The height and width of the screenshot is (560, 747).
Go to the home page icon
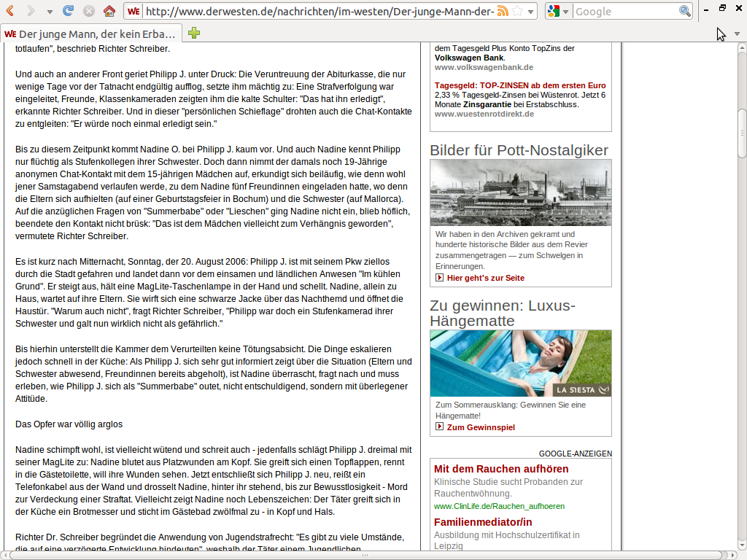109,10
